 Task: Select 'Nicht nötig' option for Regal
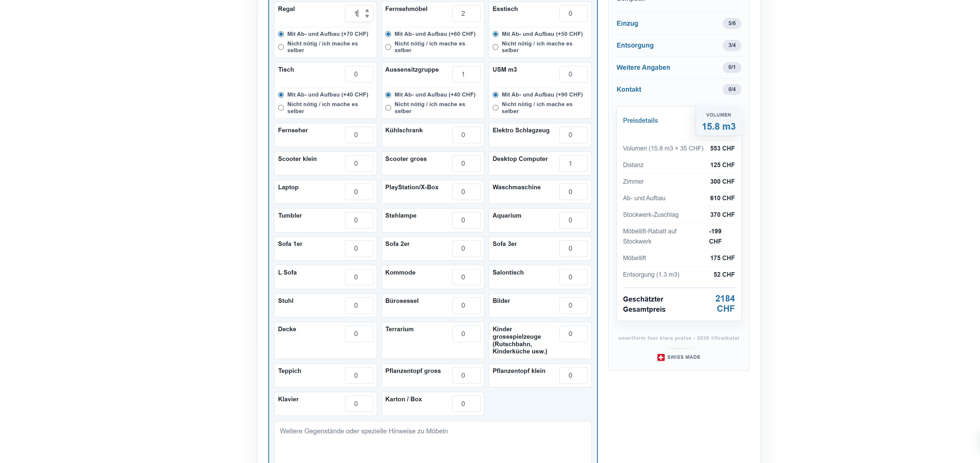pyautogui.click(x=281, y=47)
